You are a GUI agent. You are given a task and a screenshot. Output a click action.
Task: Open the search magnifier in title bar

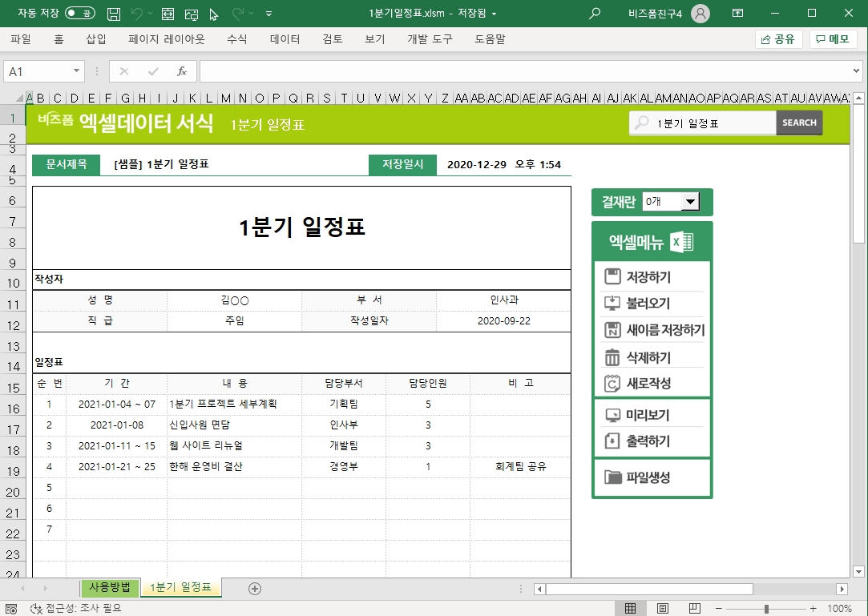[595, 14]
